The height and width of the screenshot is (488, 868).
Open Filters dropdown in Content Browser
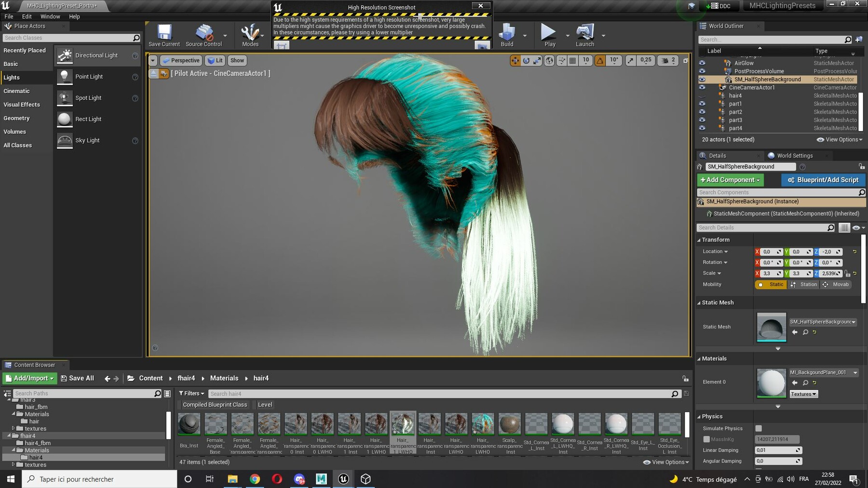point(191,394)
